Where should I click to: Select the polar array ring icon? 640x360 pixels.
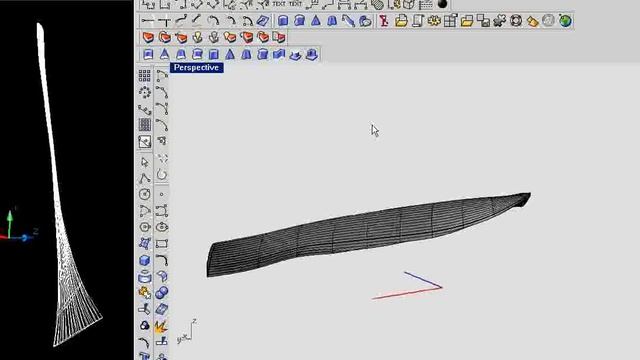(x=144, y=93)
